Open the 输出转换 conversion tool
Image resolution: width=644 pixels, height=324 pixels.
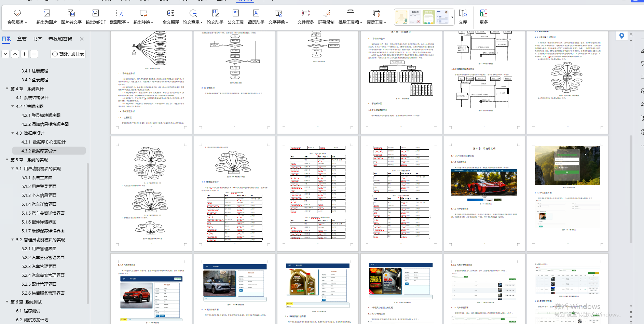[x=143, y=17]
